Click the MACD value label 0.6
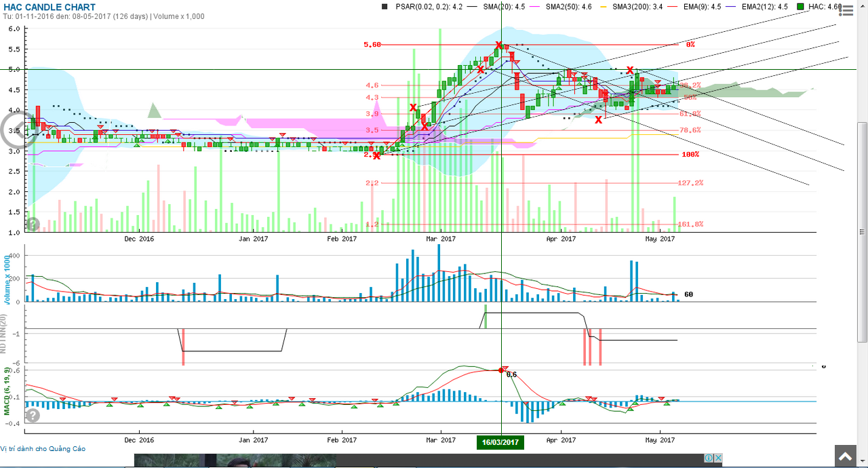Viewport: 868px width, 468px height. pyautogui.click(x=511, y=374)
